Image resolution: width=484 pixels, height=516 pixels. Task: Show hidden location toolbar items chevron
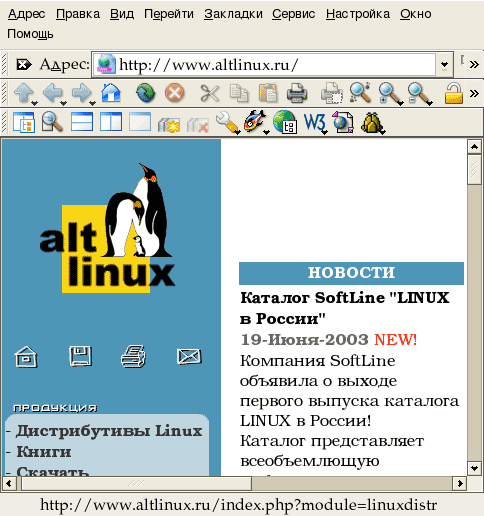point(474,64)
